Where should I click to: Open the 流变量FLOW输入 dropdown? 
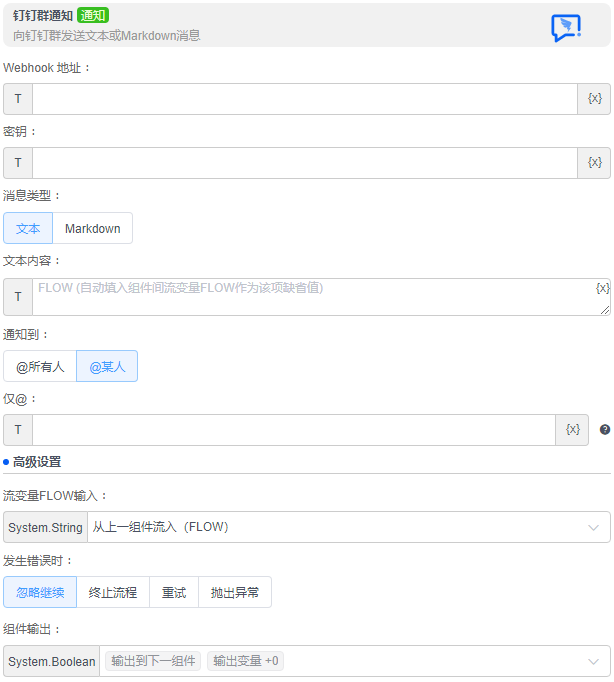click(x=349, y=527)
